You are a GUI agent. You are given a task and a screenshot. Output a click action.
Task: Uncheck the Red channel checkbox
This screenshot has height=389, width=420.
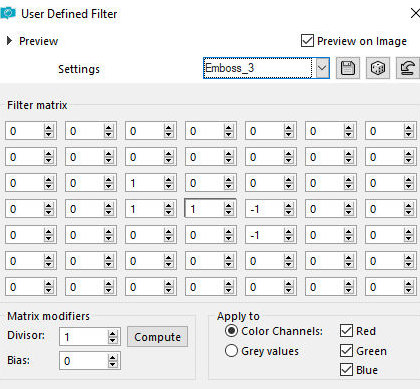pos(346,331)
